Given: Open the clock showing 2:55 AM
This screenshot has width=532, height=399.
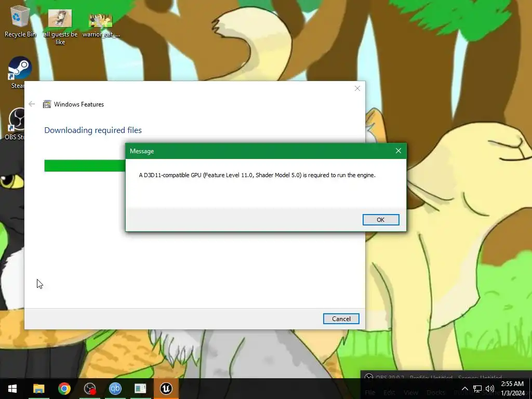Looking at the screenshot, I should 512,389.
